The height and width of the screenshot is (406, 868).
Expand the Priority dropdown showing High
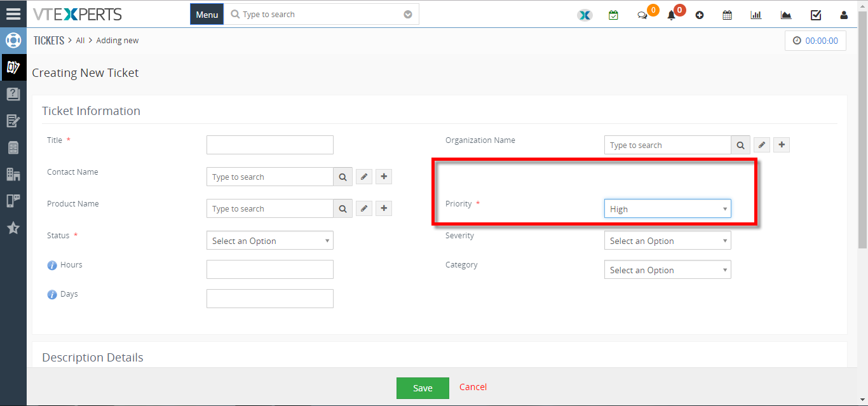(x=667, y=208)
